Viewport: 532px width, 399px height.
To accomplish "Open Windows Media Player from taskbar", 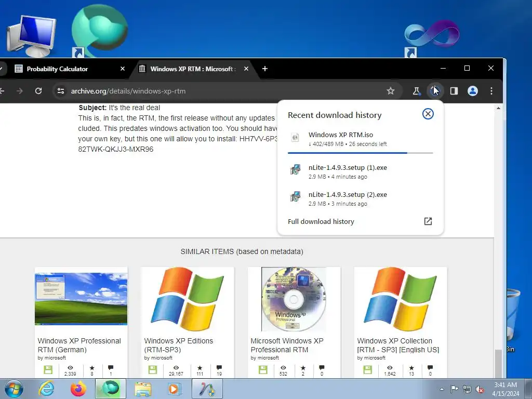I will click(x=175, y=389).
